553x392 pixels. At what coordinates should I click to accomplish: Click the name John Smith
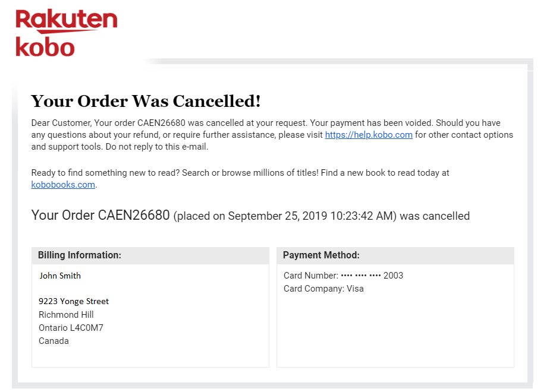[60, 276]
